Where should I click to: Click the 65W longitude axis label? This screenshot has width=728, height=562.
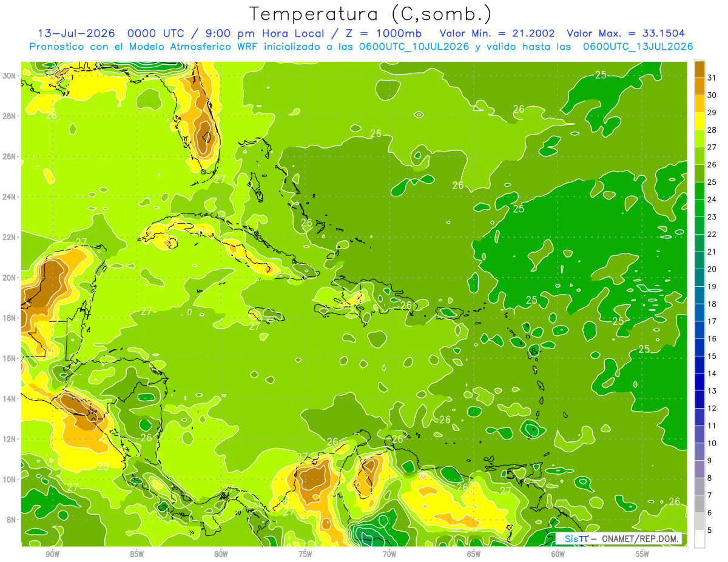click(x=474, y=554)
